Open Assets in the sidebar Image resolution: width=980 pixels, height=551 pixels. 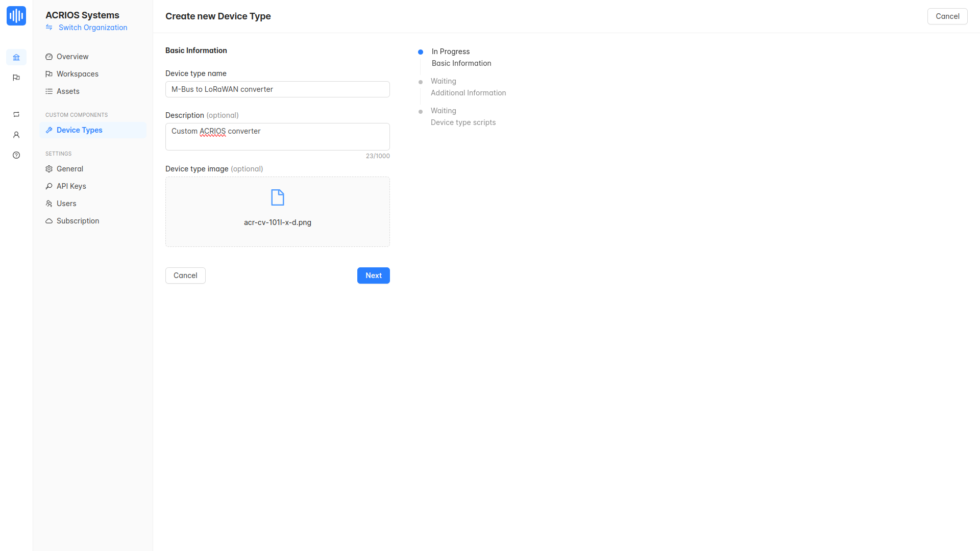click(68, 91)
